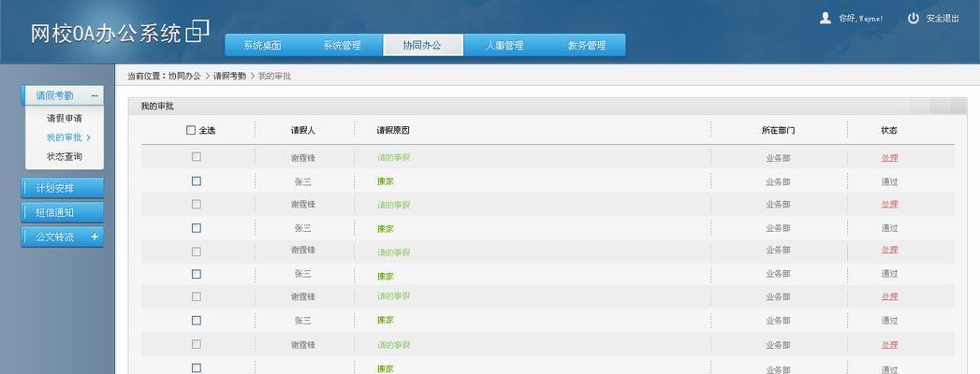This screenshot has width=980, height=374.
Task: Open the second 搬家 leave reason link
Action: click(385, 229)
